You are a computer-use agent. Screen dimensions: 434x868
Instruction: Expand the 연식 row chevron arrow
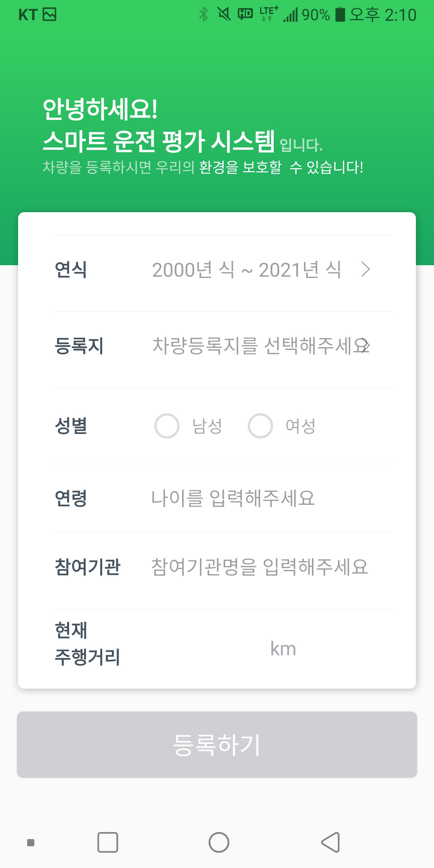[x=365, y=269]
